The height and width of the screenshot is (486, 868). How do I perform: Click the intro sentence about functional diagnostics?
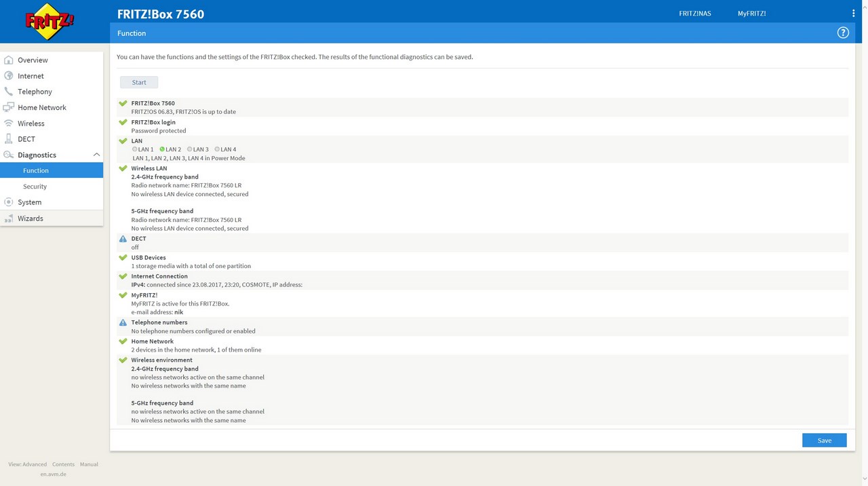tap(295, 57)
